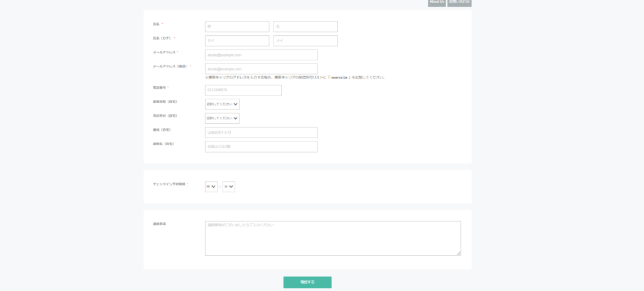Focus the メイ katakana input field

[x=305, y=41]
